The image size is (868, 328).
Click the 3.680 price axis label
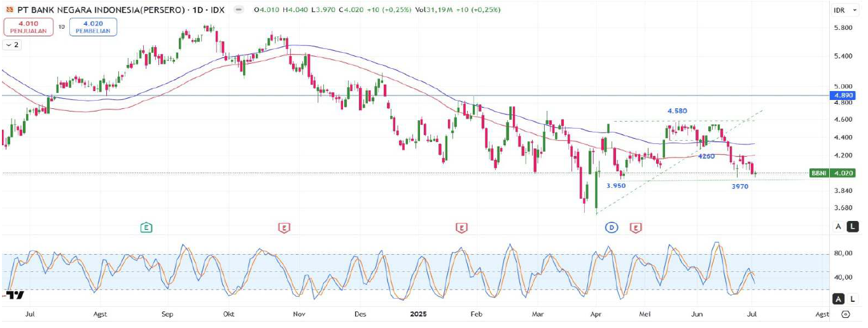click(843, 208)
